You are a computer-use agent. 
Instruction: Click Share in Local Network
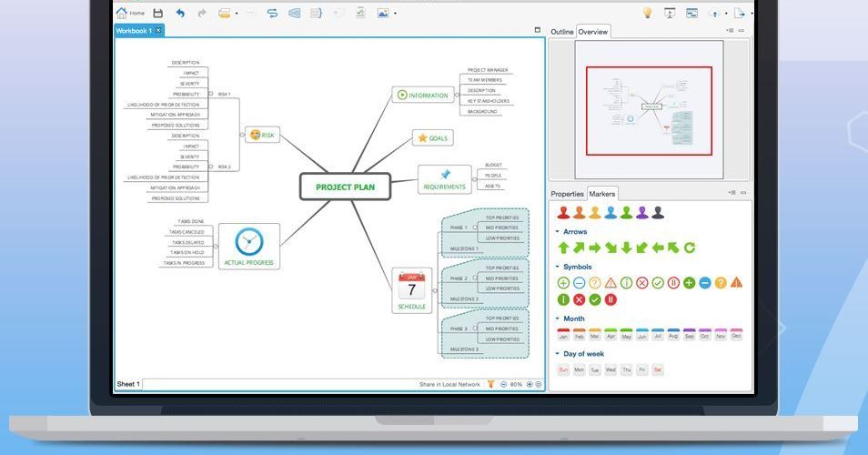[x=449, y=384]
